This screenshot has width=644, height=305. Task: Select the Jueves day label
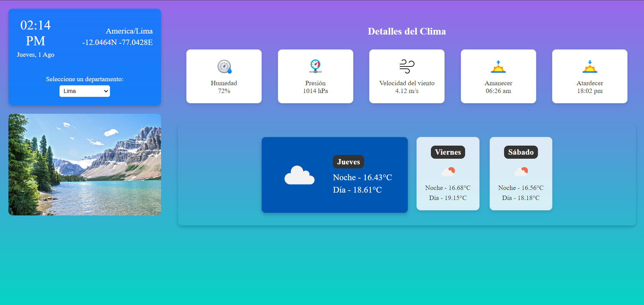point(348,162)
